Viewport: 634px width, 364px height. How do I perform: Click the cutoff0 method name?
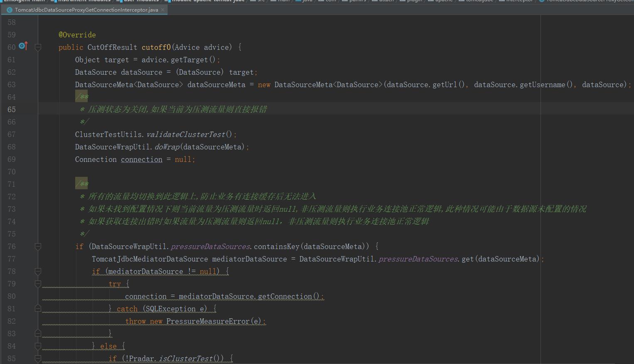(x=156, y=47)
